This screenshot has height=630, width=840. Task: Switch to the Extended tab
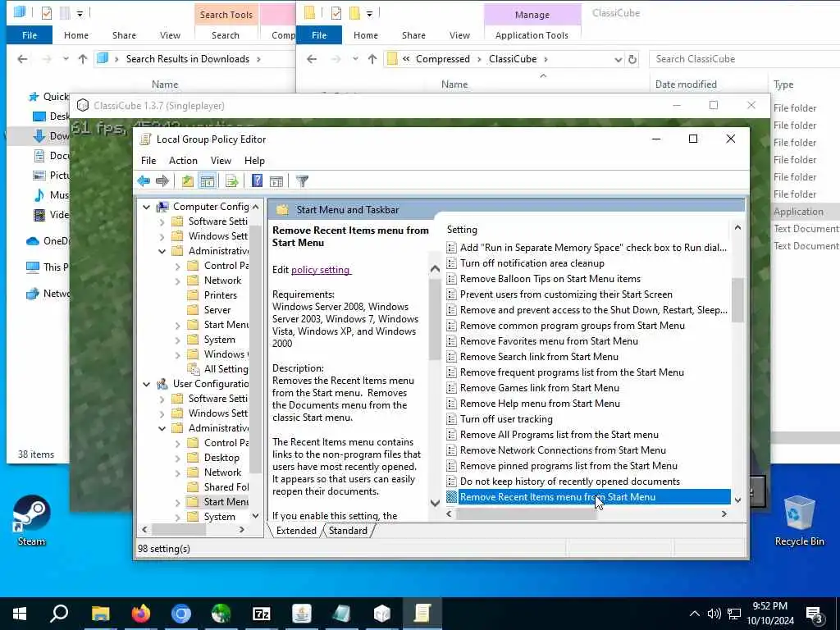click(x=296, y=531)
